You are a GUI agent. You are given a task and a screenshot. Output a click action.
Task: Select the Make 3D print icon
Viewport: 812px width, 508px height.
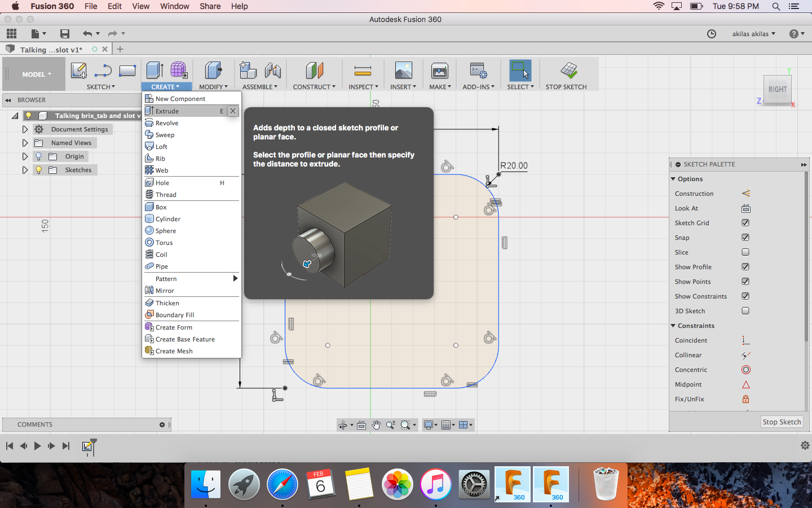click(439, 71)
